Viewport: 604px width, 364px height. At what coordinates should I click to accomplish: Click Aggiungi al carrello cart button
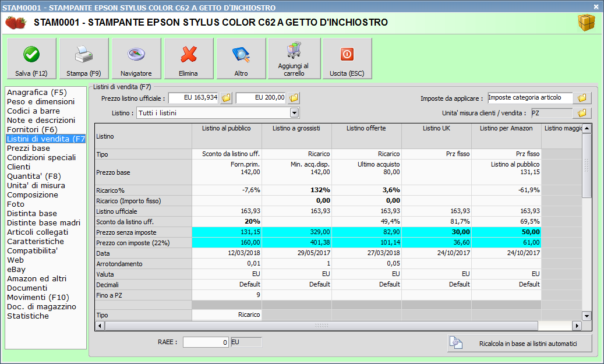294,59
